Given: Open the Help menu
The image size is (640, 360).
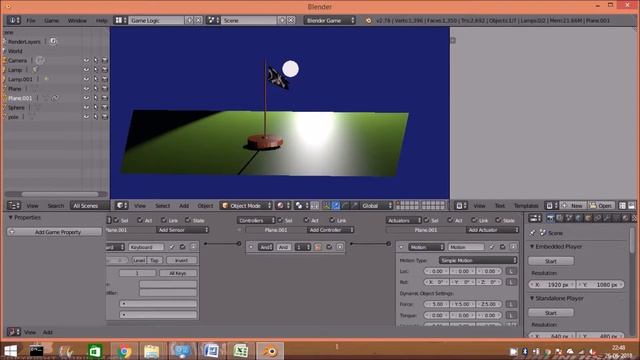Looking at the screenshot, I should pyautogui.click(x=101, y=20).
